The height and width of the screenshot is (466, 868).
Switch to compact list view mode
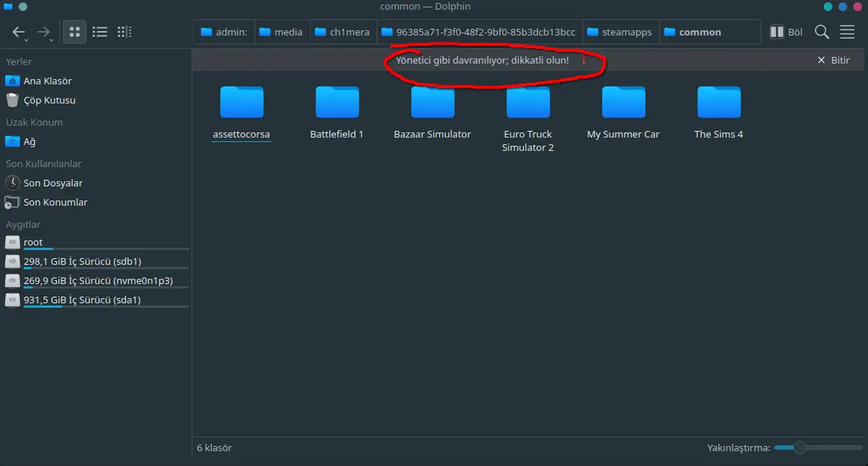point(100,32)
